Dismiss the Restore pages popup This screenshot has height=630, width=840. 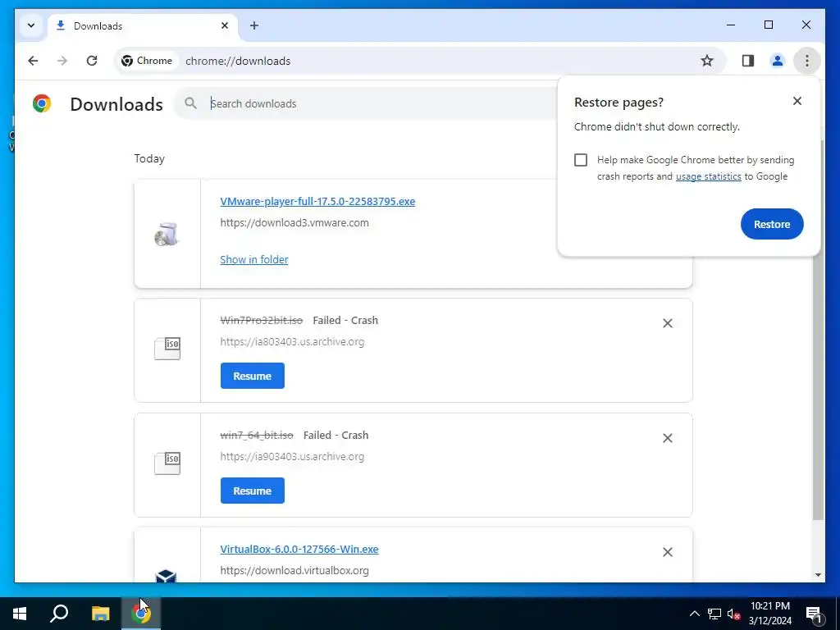point(797,101)
